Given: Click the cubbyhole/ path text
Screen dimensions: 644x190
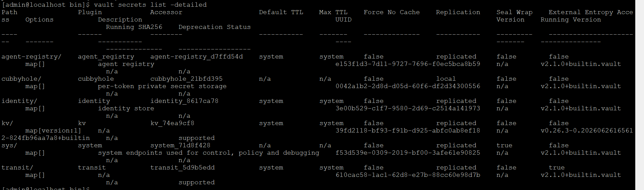Looking at the screenshot, I should 21,79.
